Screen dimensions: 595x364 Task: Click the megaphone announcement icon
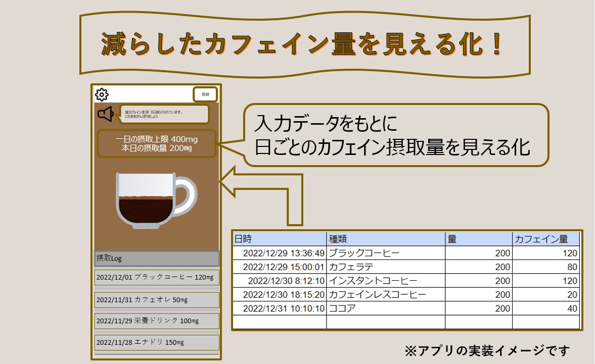point(106,114)
